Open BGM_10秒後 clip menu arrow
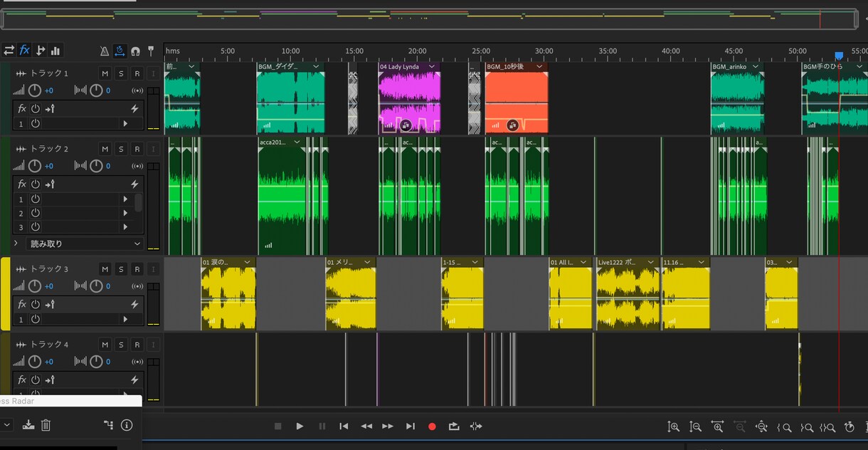 tap(540, 67)
